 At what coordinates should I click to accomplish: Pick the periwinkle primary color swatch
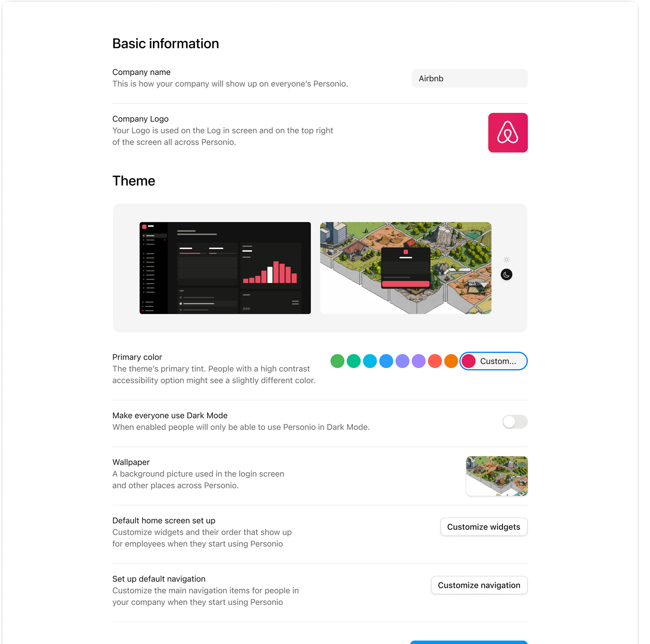pyautogui.click(x=402, y=361)
